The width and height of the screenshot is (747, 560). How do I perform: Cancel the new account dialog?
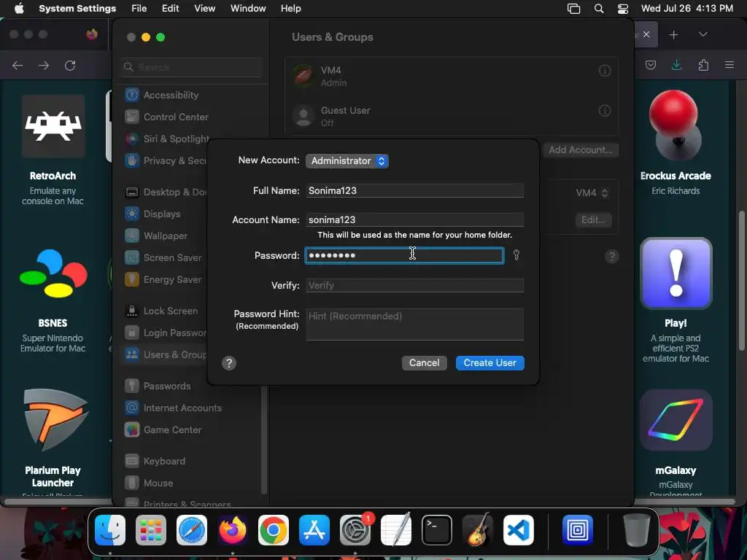[x=424, y=363]
